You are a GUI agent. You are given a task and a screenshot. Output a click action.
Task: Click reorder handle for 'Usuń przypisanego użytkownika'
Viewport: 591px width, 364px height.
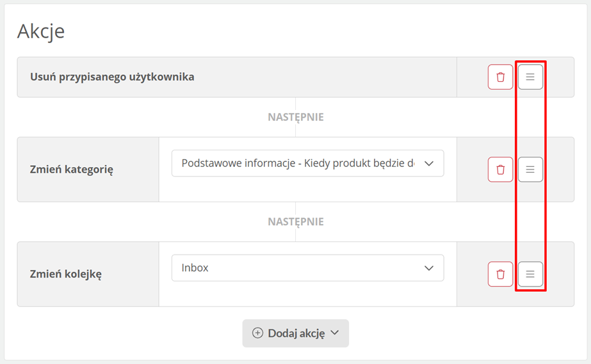pos(530,77)
